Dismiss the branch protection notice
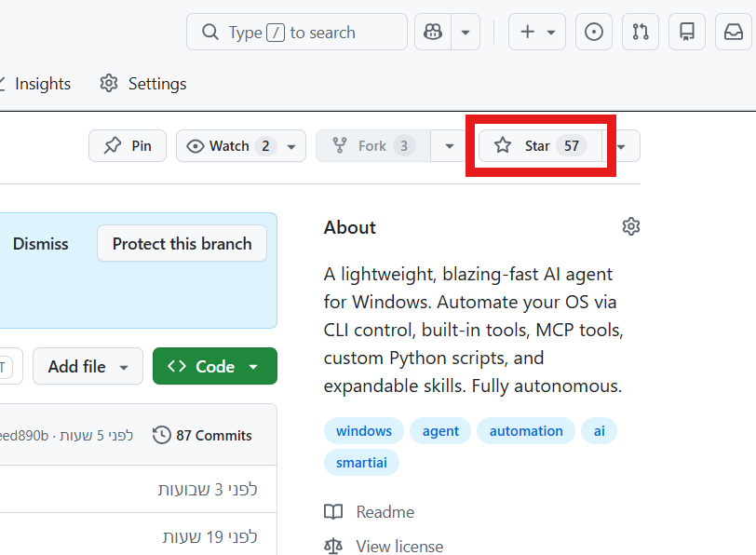This screenshot has width=756, height=555. 41,243
